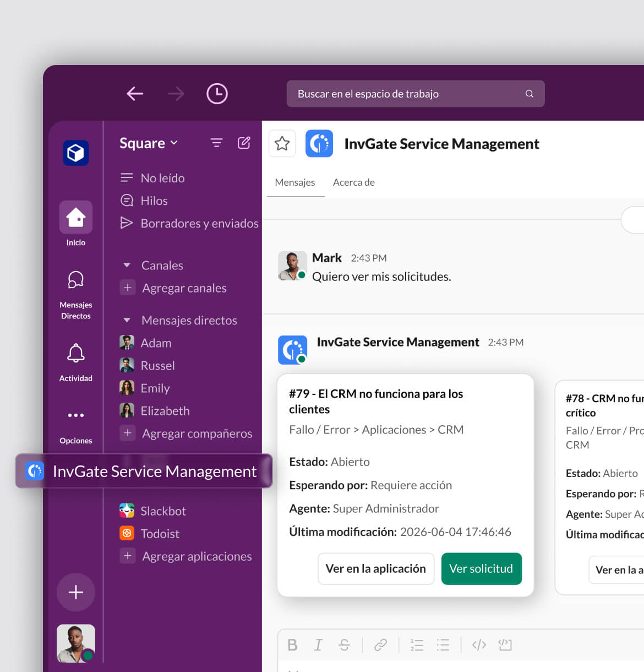Open Borradores y enviados
644x672 pixels.
[189, 223]
